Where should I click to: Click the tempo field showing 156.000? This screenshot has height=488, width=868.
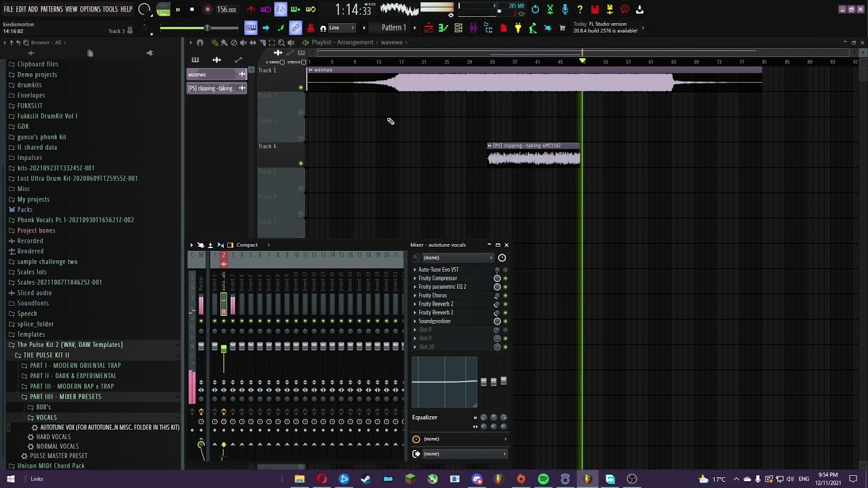point(226,9)
